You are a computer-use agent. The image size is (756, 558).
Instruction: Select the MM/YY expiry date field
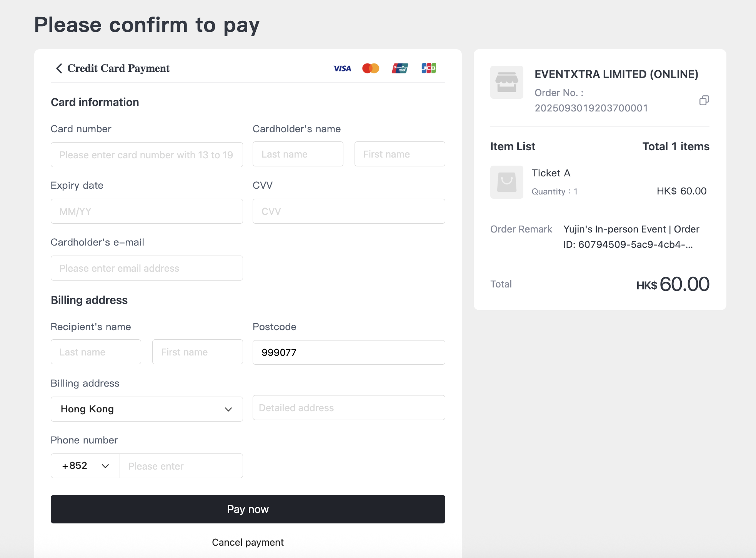pos(147,211)
